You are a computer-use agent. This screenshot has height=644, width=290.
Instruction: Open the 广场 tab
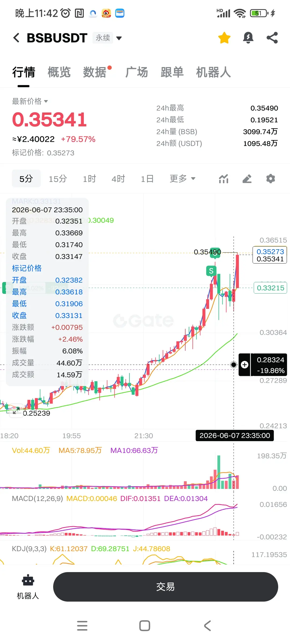(x=137, y=72)
